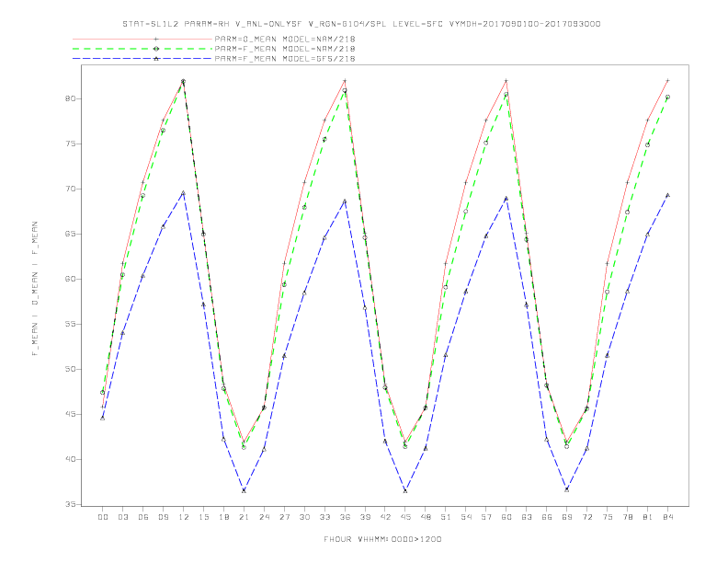Click x-axis forecast hour label 12

[184, 518]
